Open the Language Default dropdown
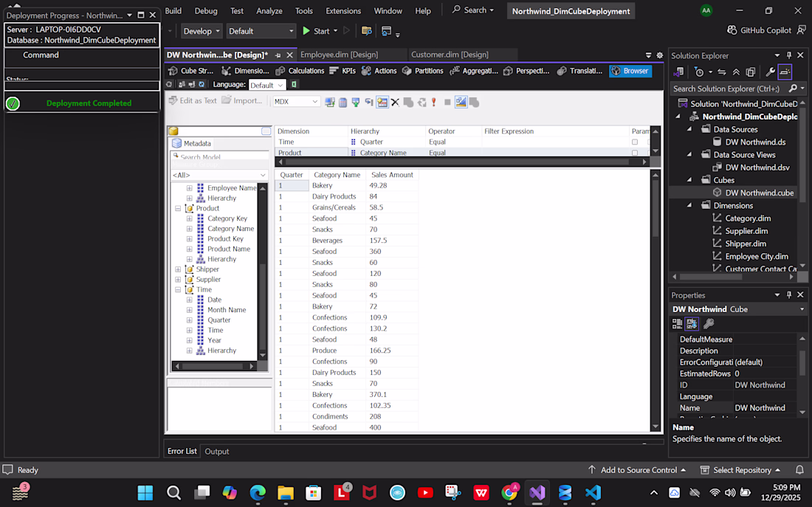Image resolution: width=812 pixels, height=507 pixels. [266, 85]
